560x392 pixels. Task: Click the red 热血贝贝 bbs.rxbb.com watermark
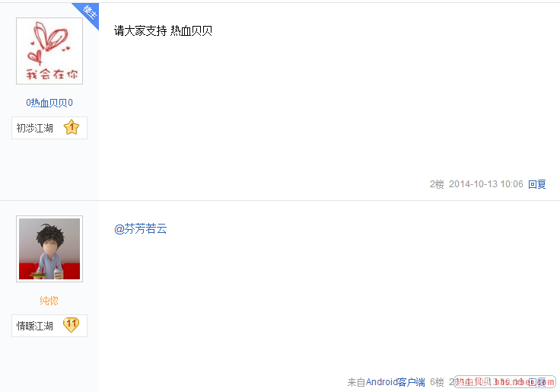[x=505, y=381]
